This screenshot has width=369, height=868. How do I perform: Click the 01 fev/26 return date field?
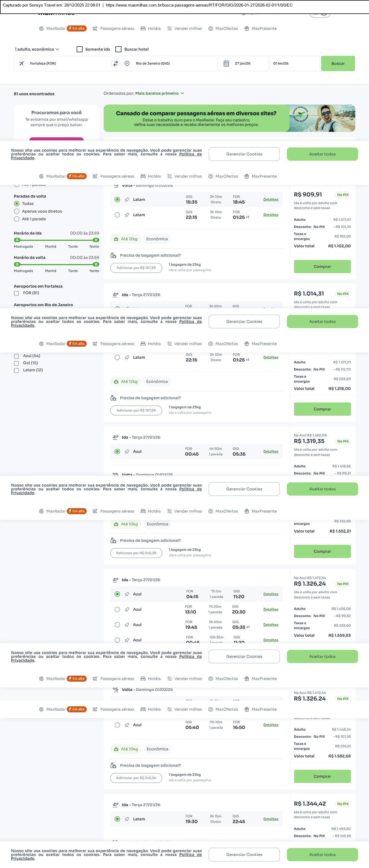[x=294, y=63]
